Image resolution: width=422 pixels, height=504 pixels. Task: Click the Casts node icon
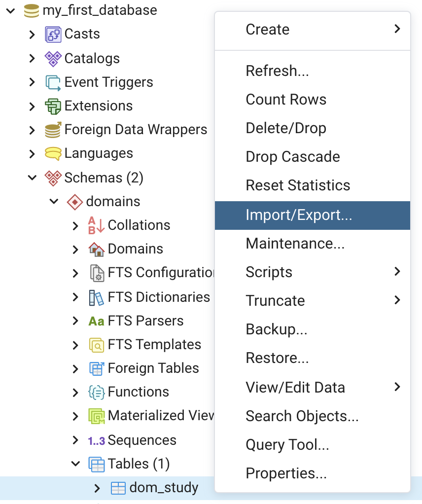point(53,34)
